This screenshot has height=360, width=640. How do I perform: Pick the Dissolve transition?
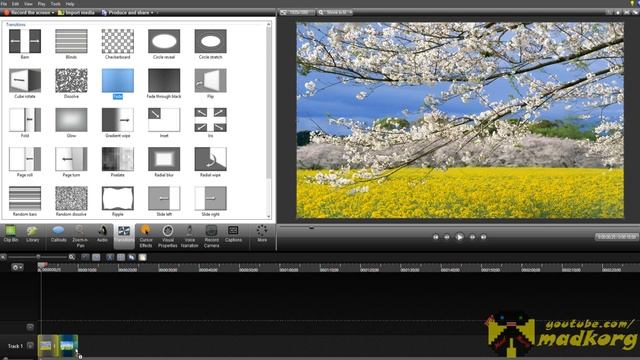71,80
